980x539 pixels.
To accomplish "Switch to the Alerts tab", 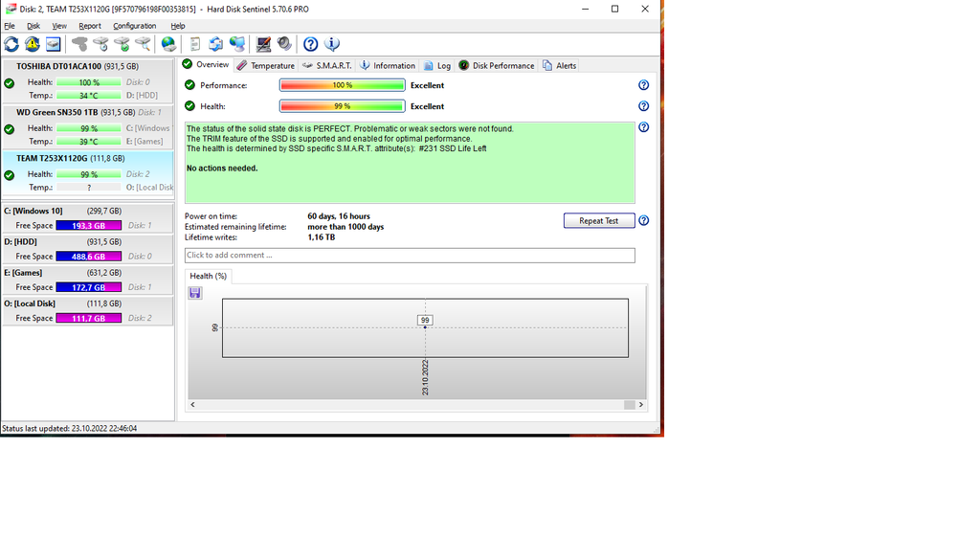I will tap(559, 66).
